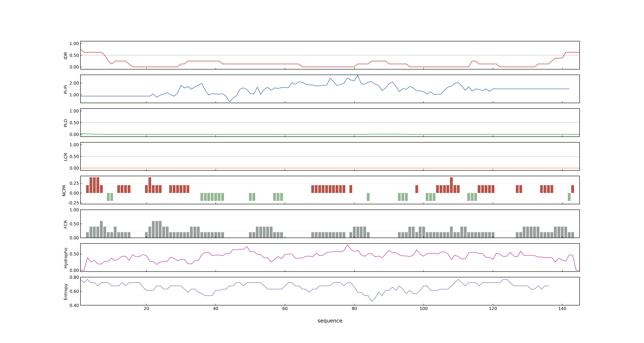The height and width of the screenshot is (343, 644).
Task: Click x-axis tick label 140
Action: (562, 309)
